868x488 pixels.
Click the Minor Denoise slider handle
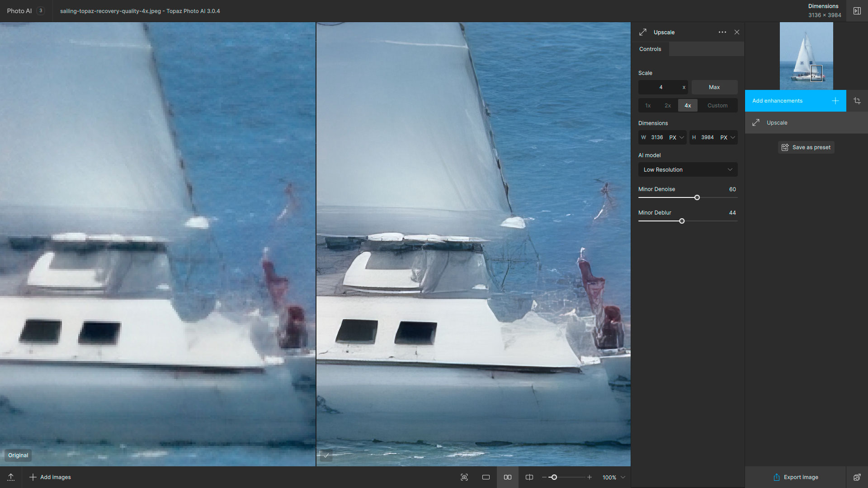[697, 197]
